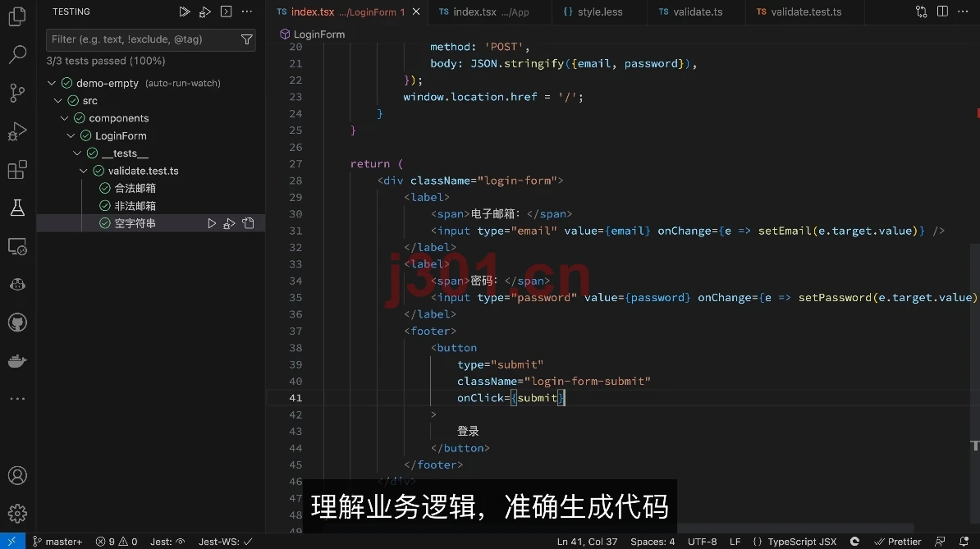Change indentation via Spaces: 4
The image size is (980, 549).
click(653, 542)
